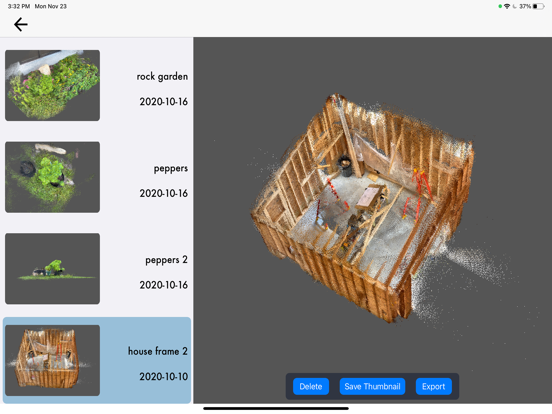Click the rock garden 2020-10-16 date
Screen dimensions: 552x414
click(x=164, y=102)
